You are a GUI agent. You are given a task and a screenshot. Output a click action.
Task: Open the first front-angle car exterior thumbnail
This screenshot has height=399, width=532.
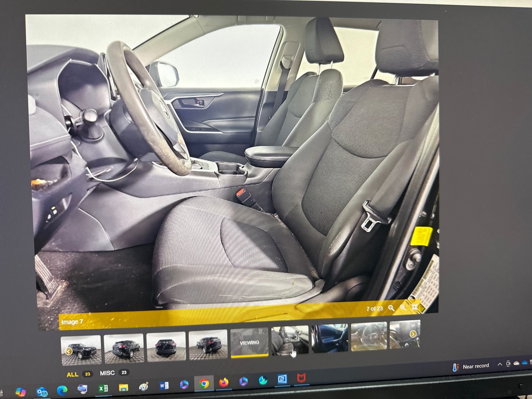81,350
